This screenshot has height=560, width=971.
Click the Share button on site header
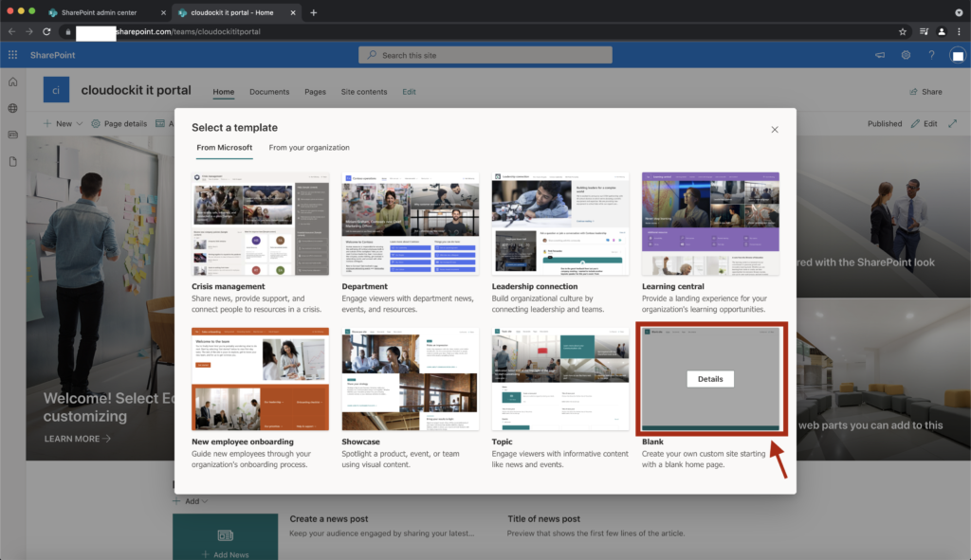click(925, 92)
